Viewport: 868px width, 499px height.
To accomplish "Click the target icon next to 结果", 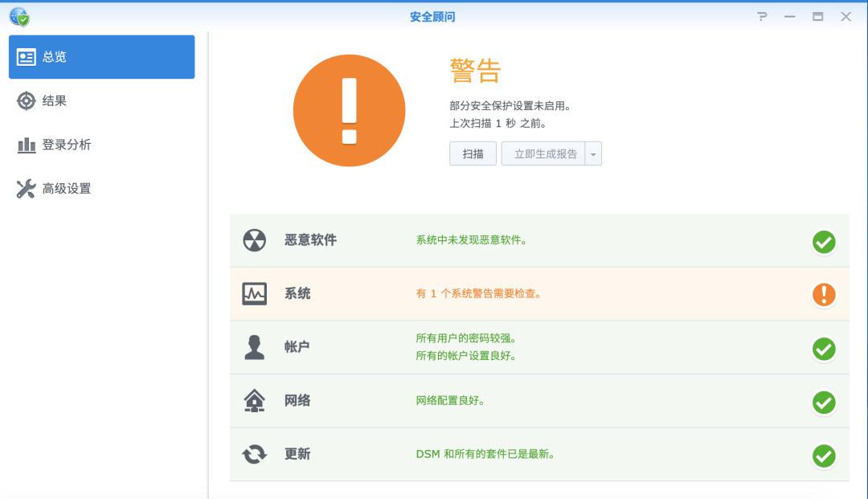I will 25,101.
